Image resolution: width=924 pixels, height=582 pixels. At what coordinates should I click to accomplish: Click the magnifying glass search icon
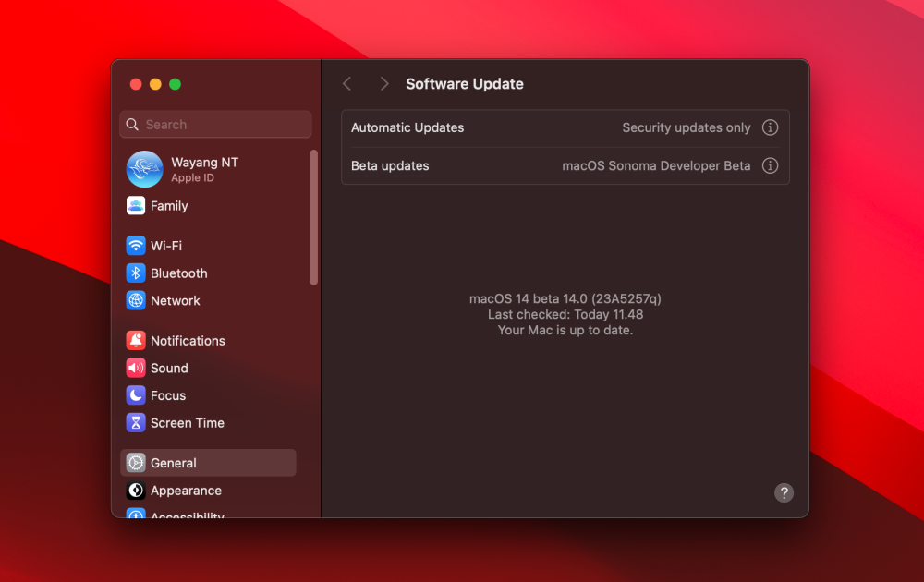[x=132, y=125]
